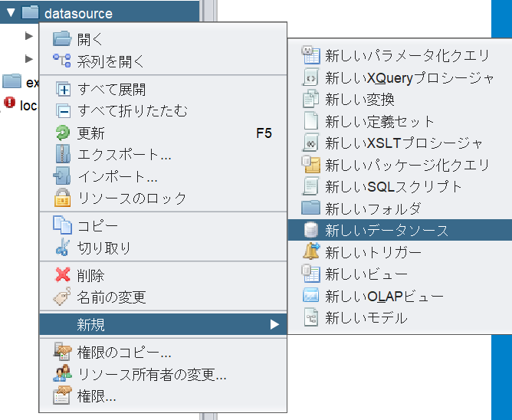Select 新しいSQLスクリプト submenu item
Viewport: 512px width, 420px height.
[400, 186]
